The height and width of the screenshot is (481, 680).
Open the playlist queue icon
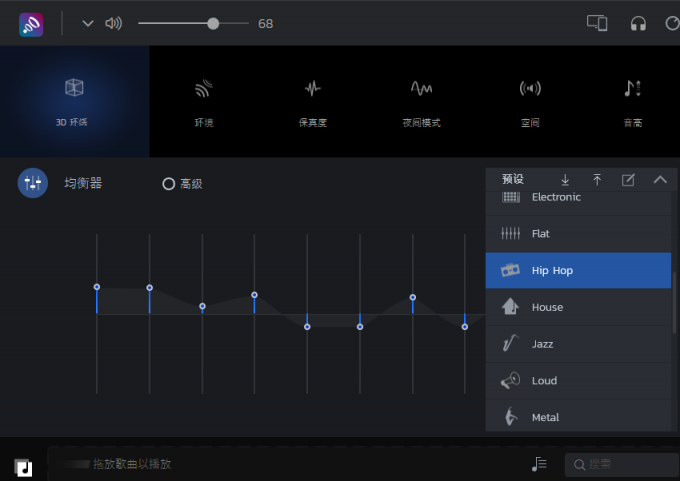click(540, 464)
